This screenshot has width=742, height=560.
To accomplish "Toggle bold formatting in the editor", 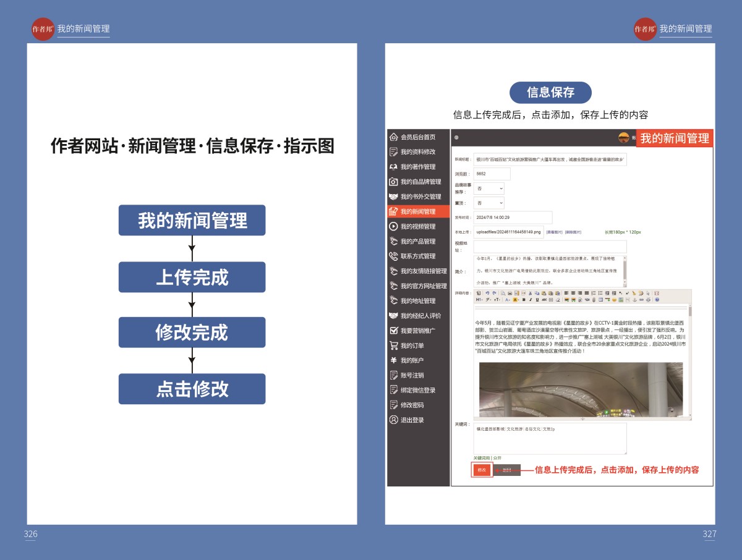I will [523, 300].
